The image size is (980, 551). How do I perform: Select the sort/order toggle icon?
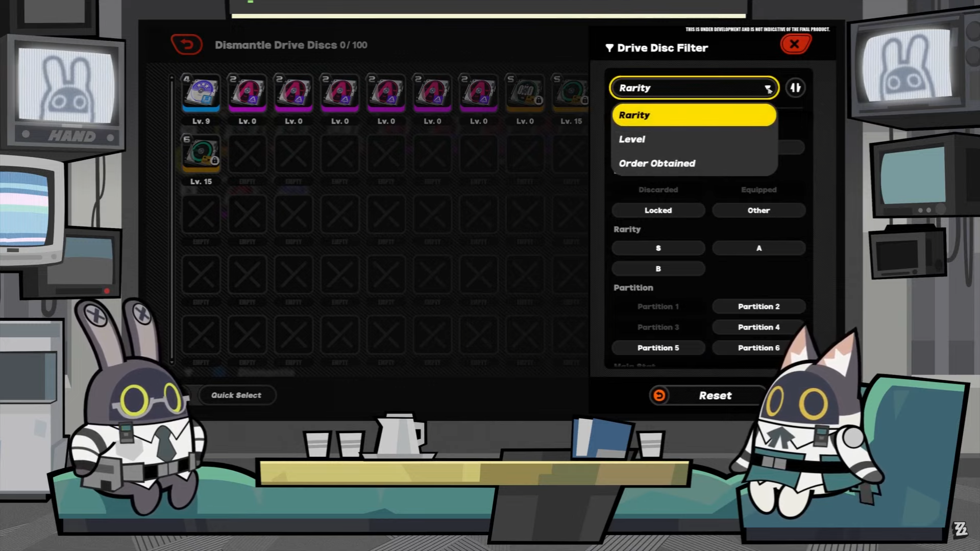796,87
